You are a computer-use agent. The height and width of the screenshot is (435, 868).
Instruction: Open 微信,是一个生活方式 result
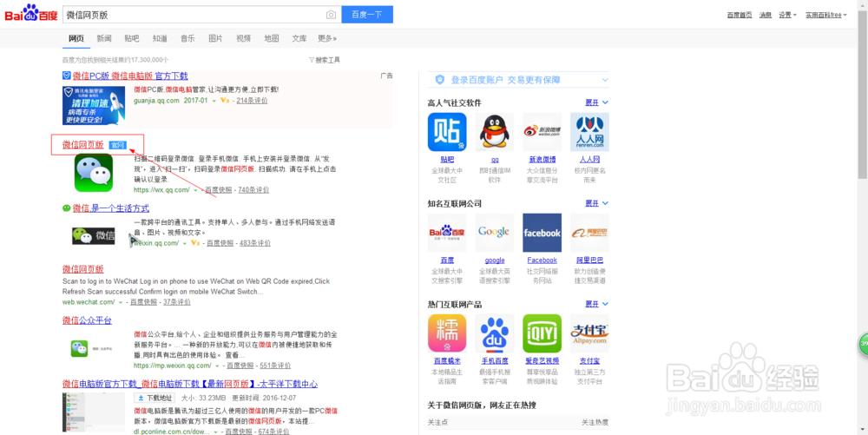click(x=111, y=208)
